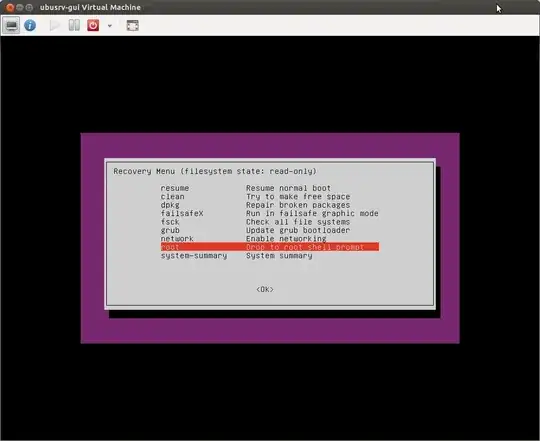Image resolution: width=540 pixels, height=441 pixels.
Task: Click 'Run in failsafe graphic mode' text
Action: point(312,213)
